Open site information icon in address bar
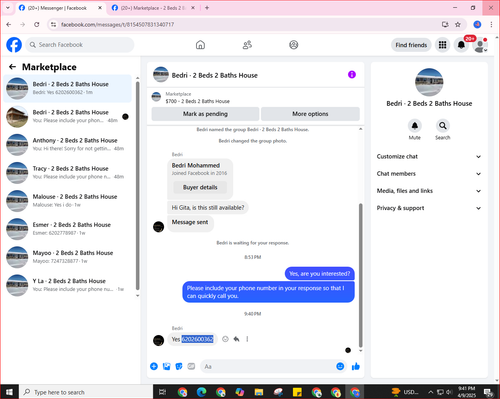 (53, 24)
